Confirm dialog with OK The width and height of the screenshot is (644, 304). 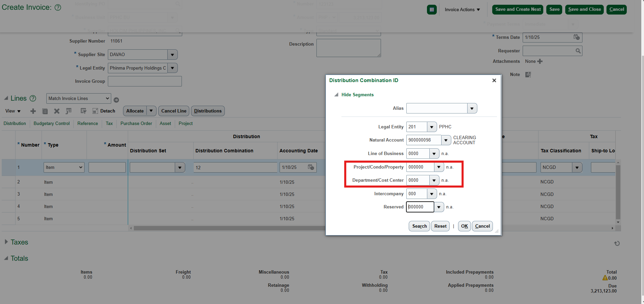click(x=464, y=226)
